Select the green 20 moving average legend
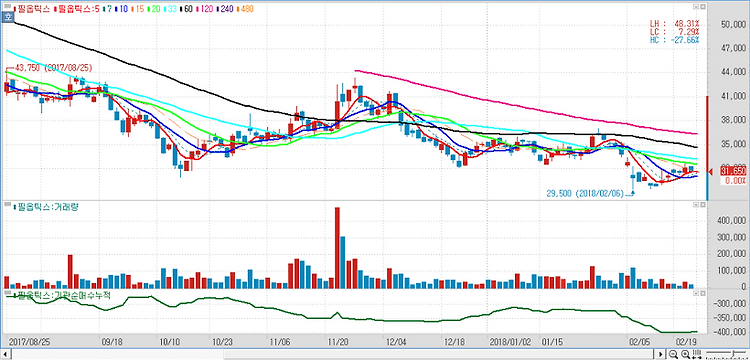750x360 pixels. [154, 9]
